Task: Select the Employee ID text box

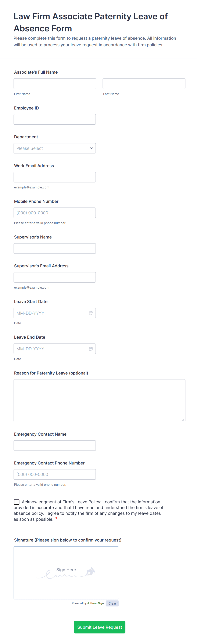Action: point(54,119)
